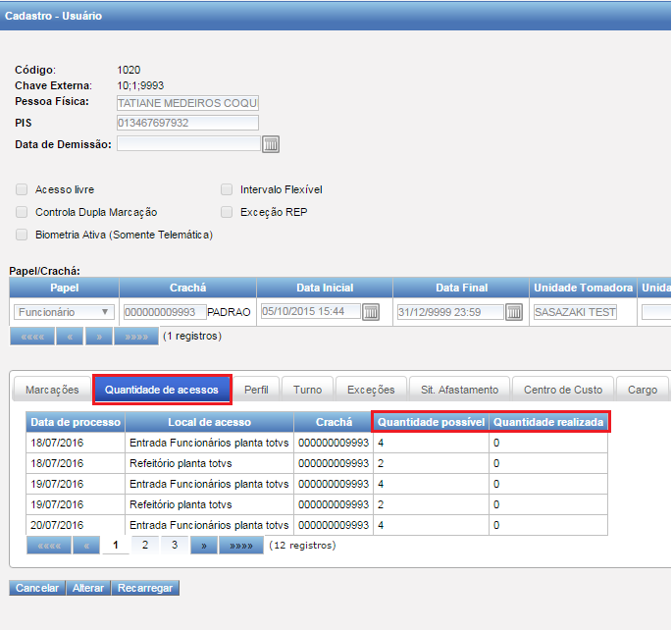Toggle Controla Dupla Marcação checkbox
Image resolution: width=672 pixels, height=630 pixels.
pos(22,212)
